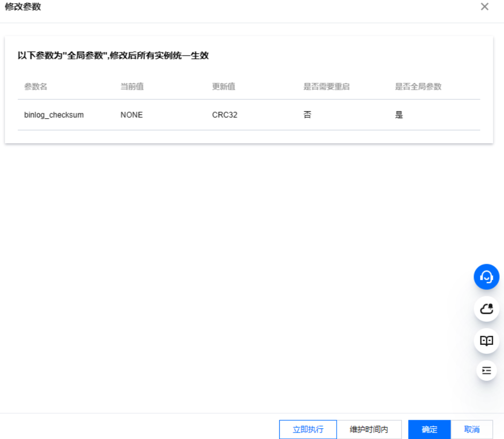
Task: Click the 参数名 column header
Action: (x=36, y=87)
